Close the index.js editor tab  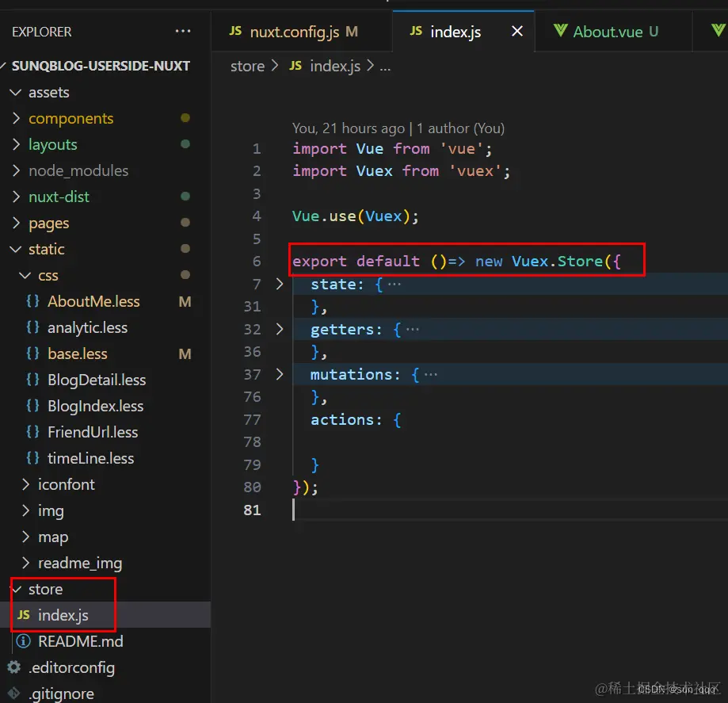516,31
